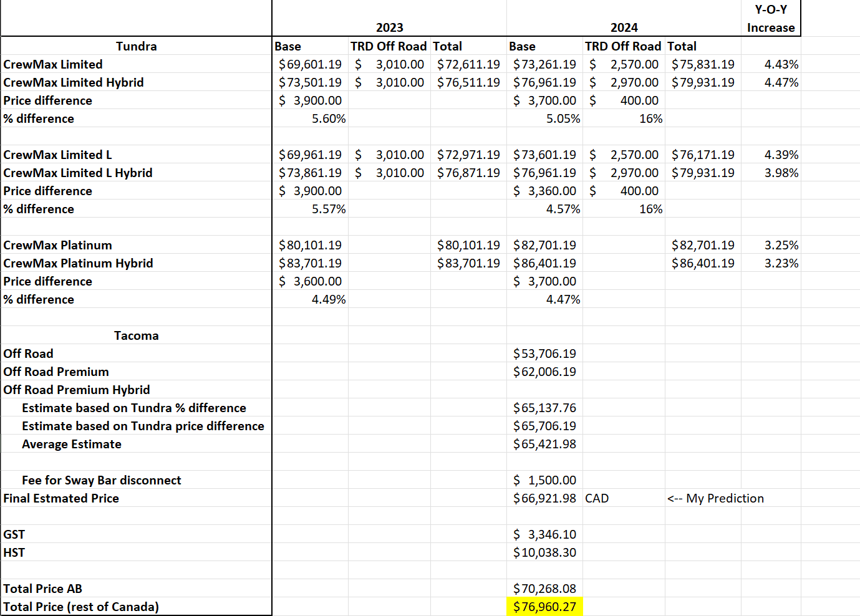Select the Tundra section heading
Screen dimensions: 860x616
point(136,46)
